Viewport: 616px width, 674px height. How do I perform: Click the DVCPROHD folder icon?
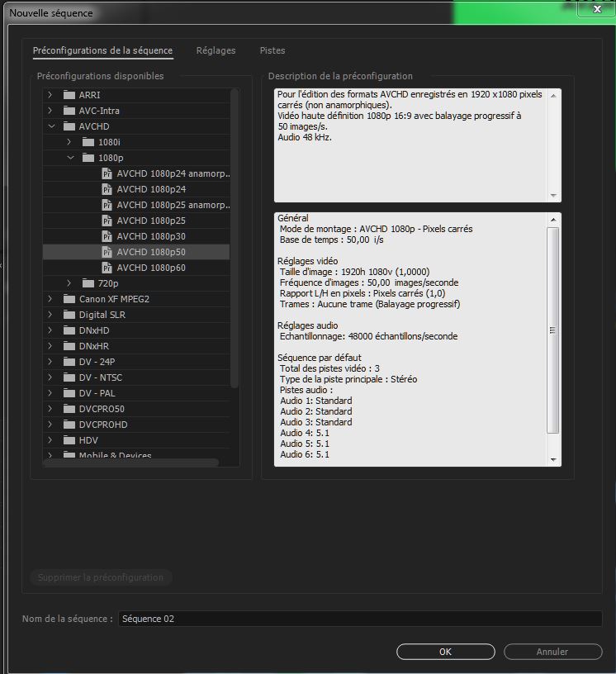(x=69, y=425)
